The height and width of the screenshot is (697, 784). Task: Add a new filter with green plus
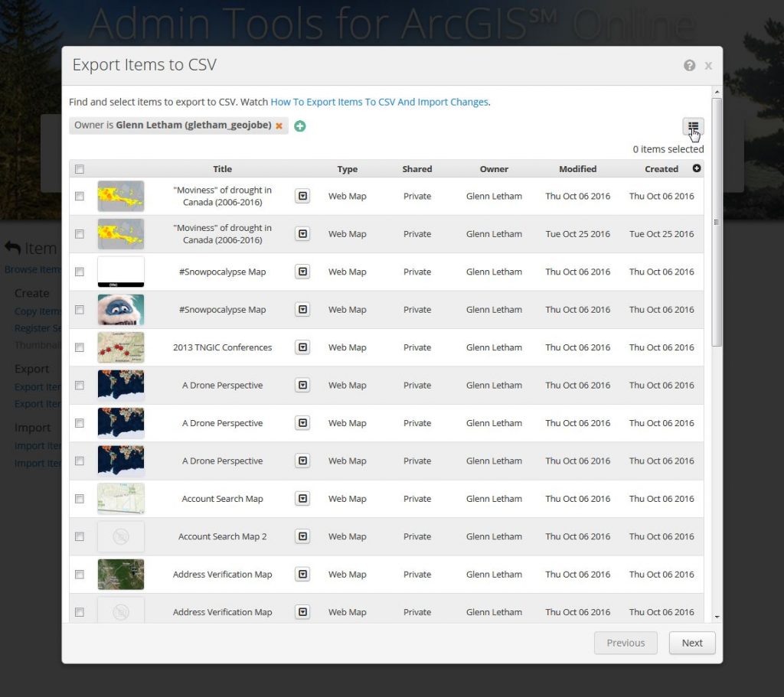click(x=300, y=126)
